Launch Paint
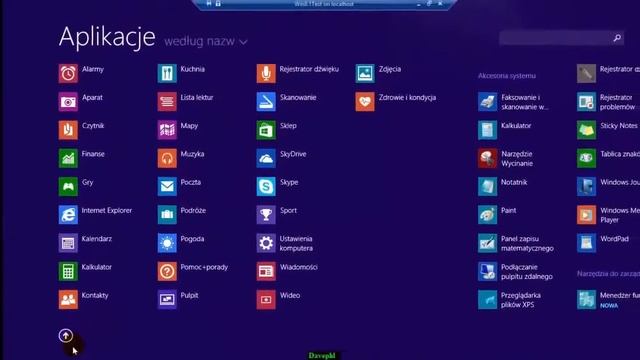640x360 pixels. 487,215
